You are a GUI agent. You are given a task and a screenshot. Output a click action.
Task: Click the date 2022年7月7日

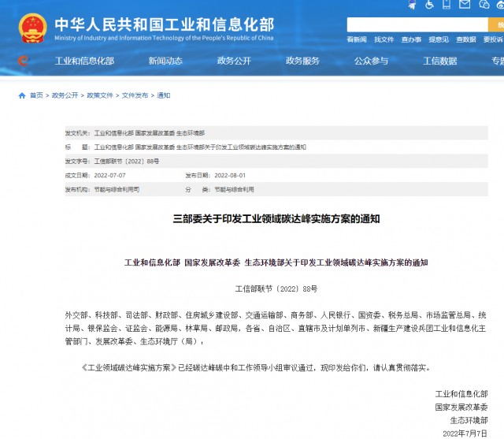point(465,433)
